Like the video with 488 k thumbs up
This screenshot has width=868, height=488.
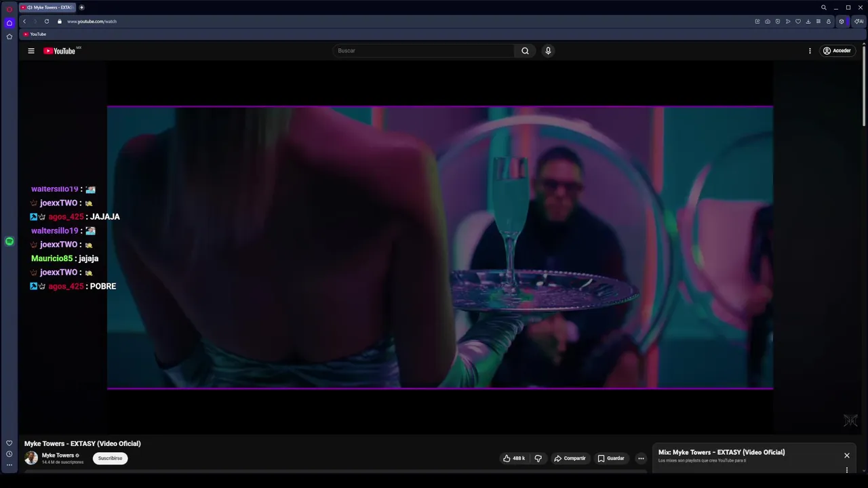[x=513, y=458]
